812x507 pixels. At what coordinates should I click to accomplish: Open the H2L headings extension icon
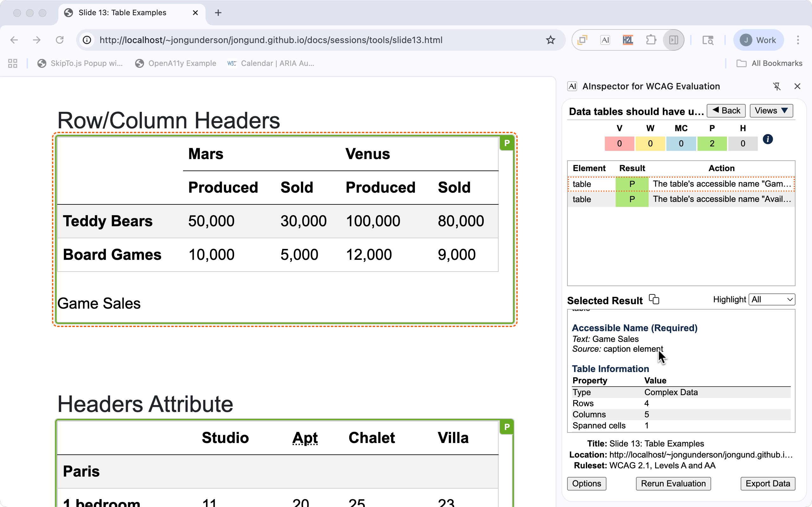627,40
